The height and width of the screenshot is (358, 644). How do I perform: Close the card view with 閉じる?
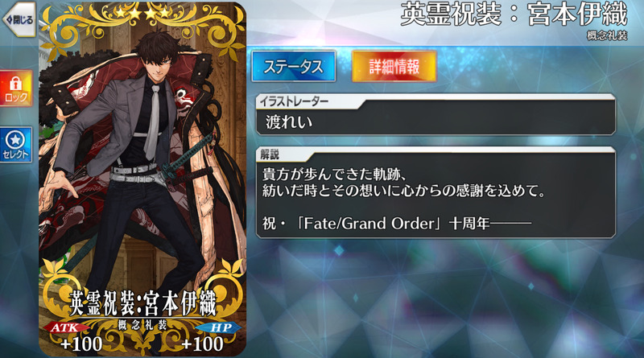pos(19,19)
